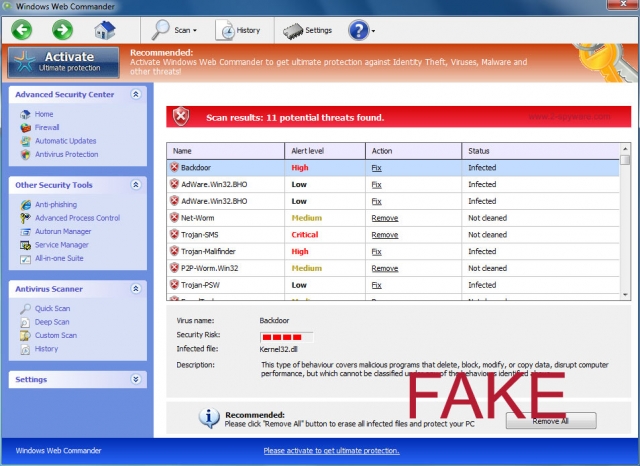The height and width of the screenshot is (466, 640).
Task: Click the red X icon beside P2P-Worm.Win32
Action: click(x=174, y=268)
